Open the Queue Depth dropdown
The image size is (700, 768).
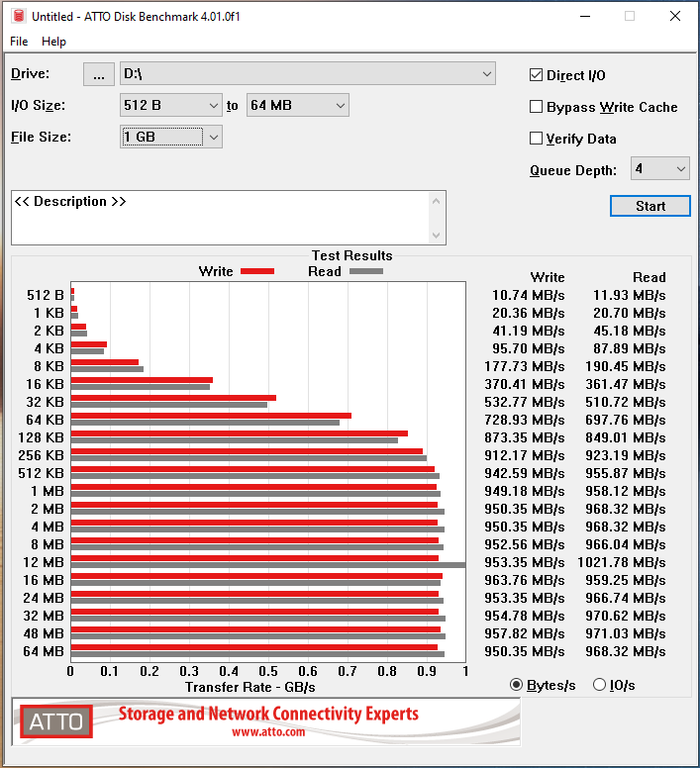(x=659, y=168)
